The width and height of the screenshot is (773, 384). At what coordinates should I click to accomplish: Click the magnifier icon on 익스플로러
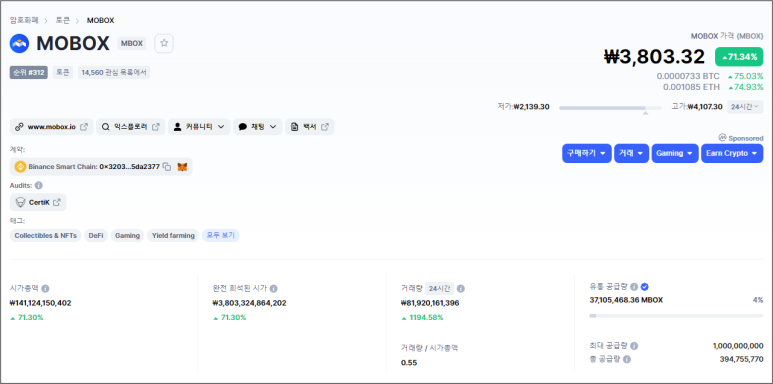coord(105,127)
